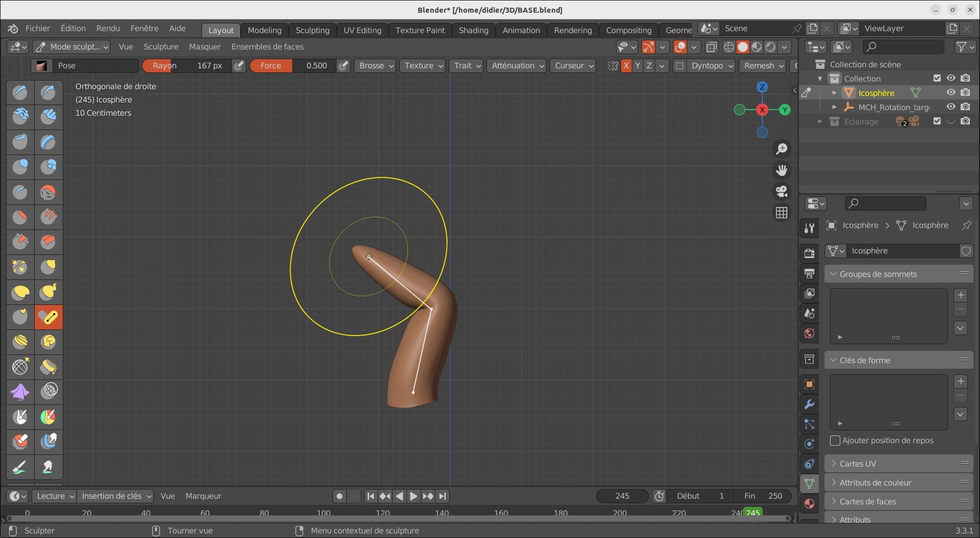The height and width of the screenshot is (538, 980).
Task: Enable the Dyntopo checkbox
Action: (x=679, y=66)
